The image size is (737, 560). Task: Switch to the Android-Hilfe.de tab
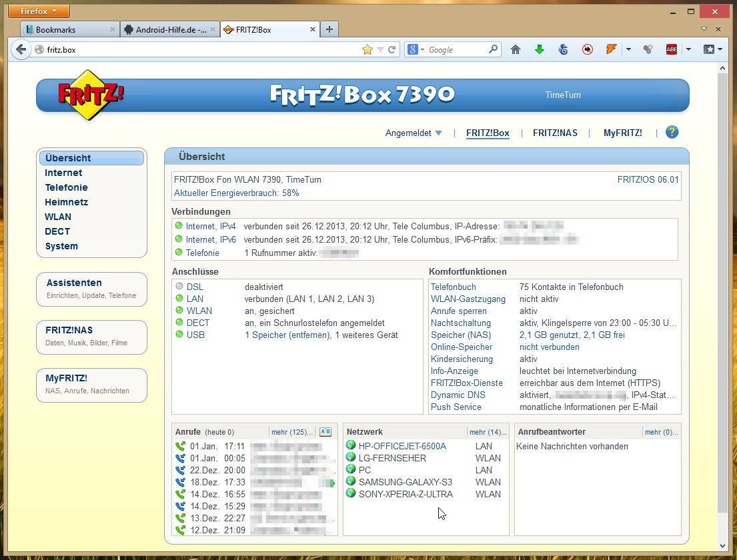point(169,29)
